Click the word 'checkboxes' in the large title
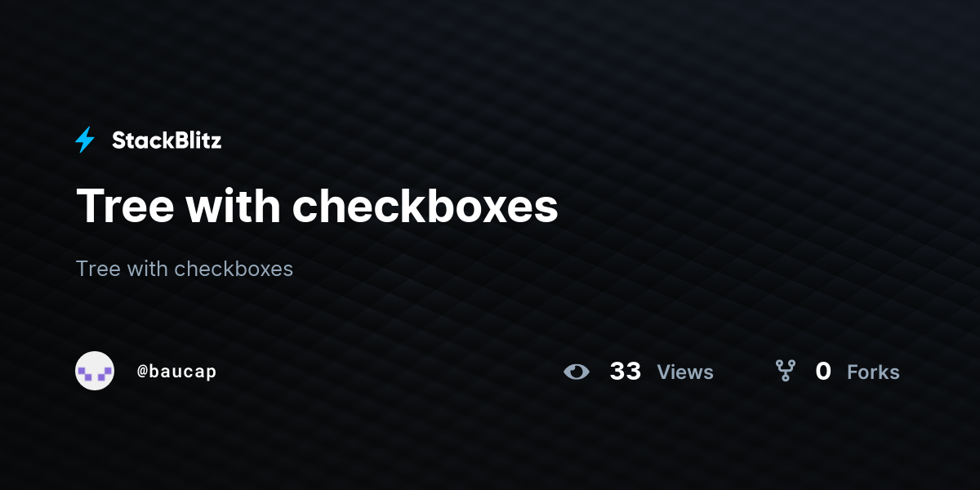The width and height of the screenshot is (980, 490). (x=425, y=205)
